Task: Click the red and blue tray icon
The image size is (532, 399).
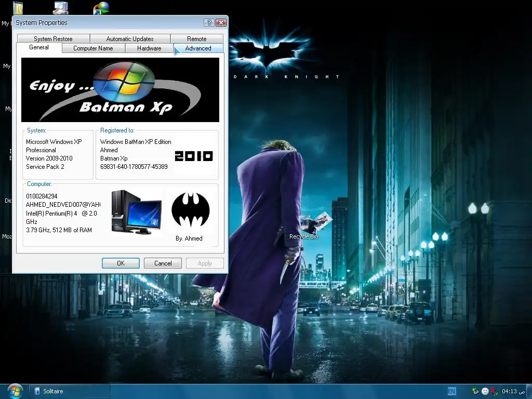Action: point(495,391)
